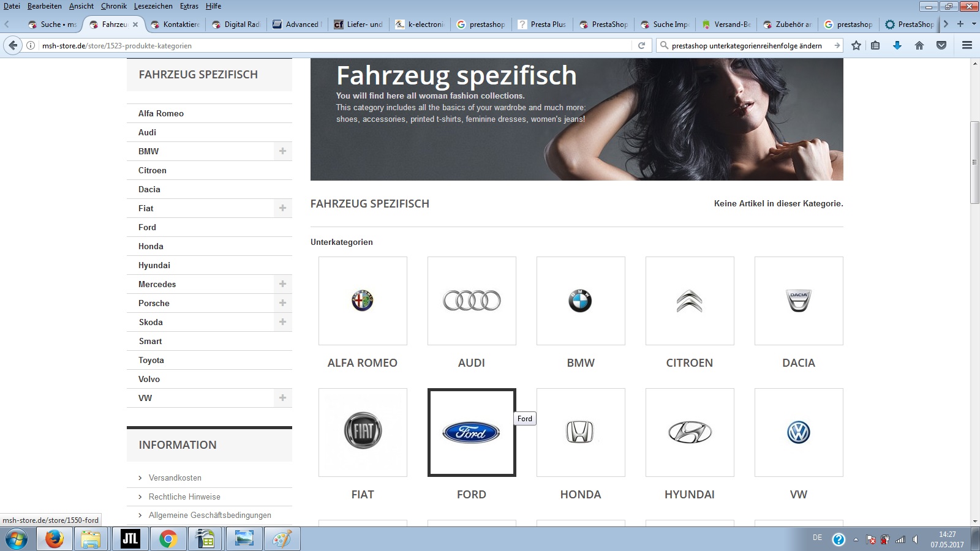Switch to the Presta Plus tab
980x551 pixels.
pos(543,24)
